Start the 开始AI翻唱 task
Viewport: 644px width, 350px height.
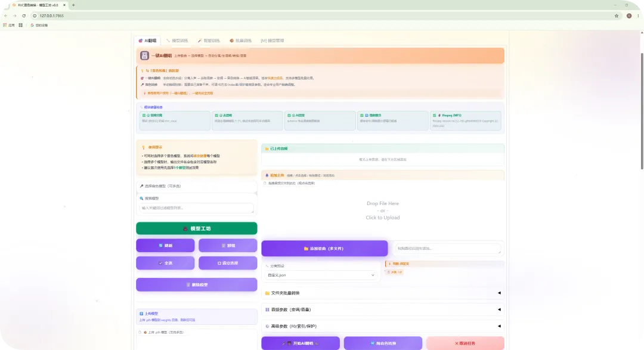(301, 343)
